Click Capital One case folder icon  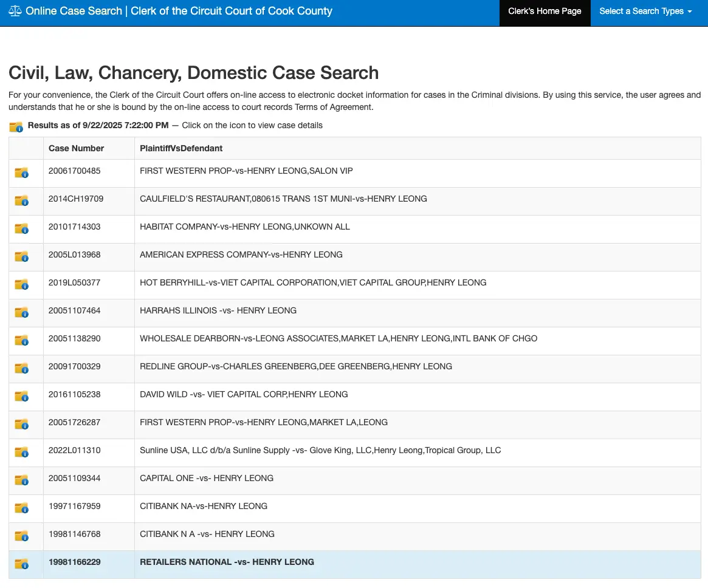pos(22,480)
